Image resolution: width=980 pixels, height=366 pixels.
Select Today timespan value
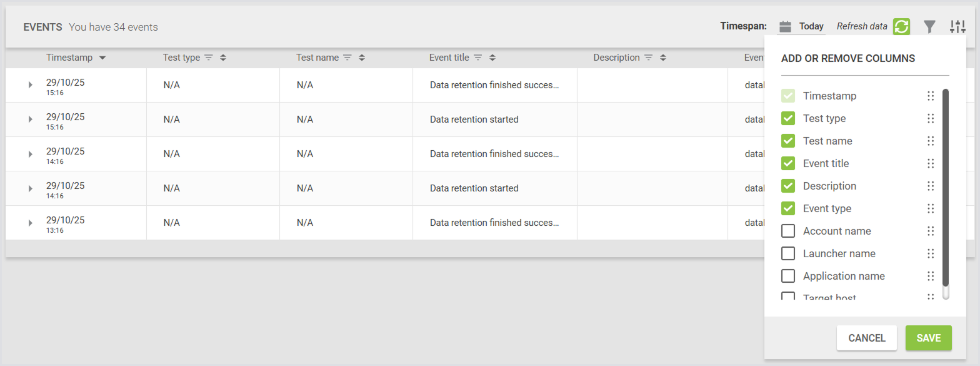811,26
